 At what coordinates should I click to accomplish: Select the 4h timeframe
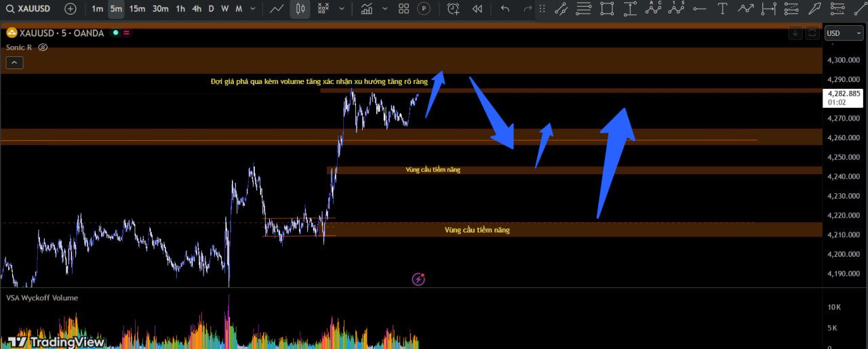click(x=196, y=9)
